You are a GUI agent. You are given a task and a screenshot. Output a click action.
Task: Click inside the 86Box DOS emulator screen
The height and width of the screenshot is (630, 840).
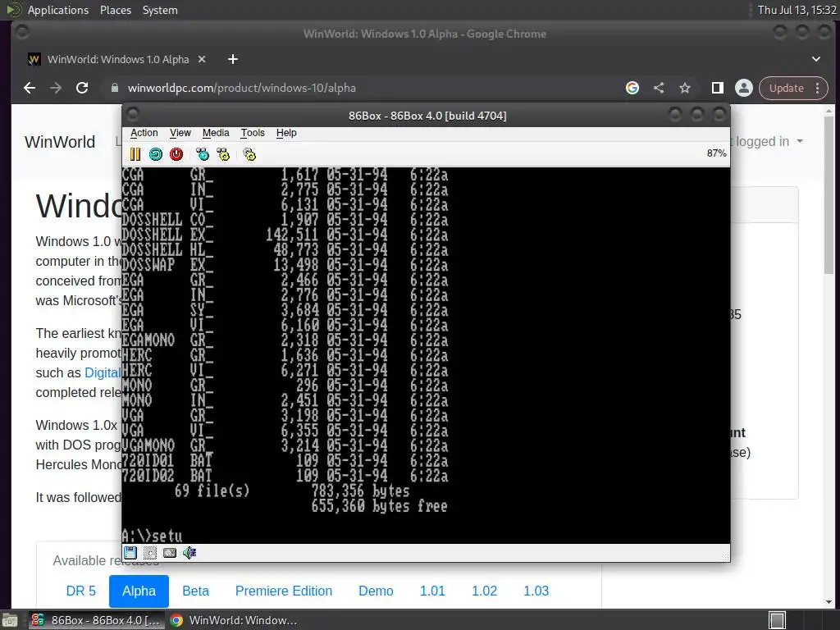(426, 355)
